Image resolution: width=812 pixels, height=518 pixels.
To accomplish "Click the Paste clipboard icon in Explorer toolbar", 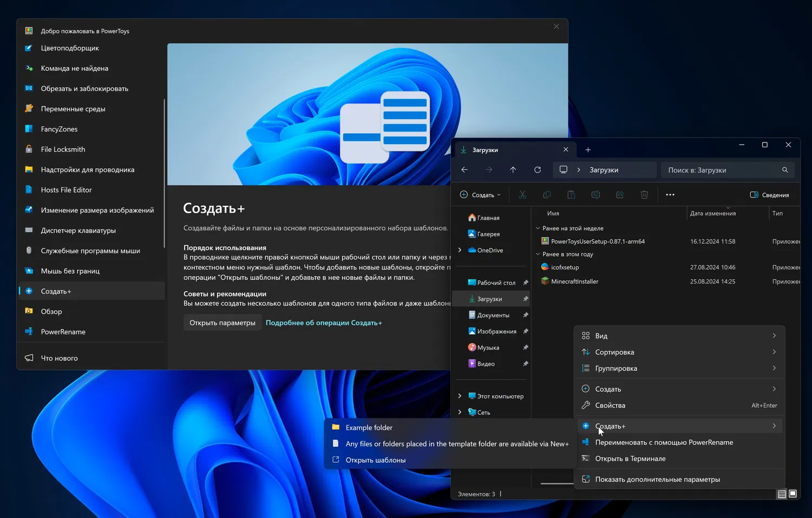I will [571, 195].
